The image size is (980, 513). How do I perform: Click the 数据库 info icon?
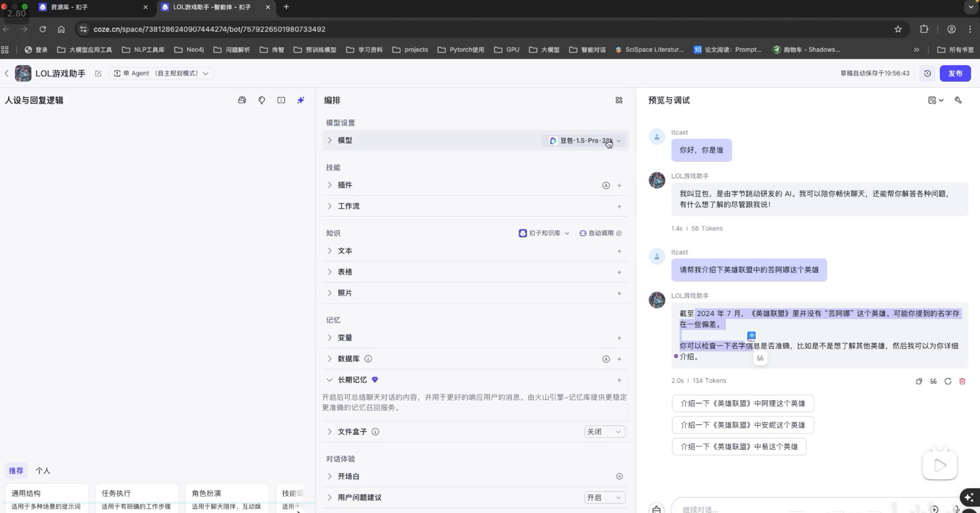coord(368,359)
